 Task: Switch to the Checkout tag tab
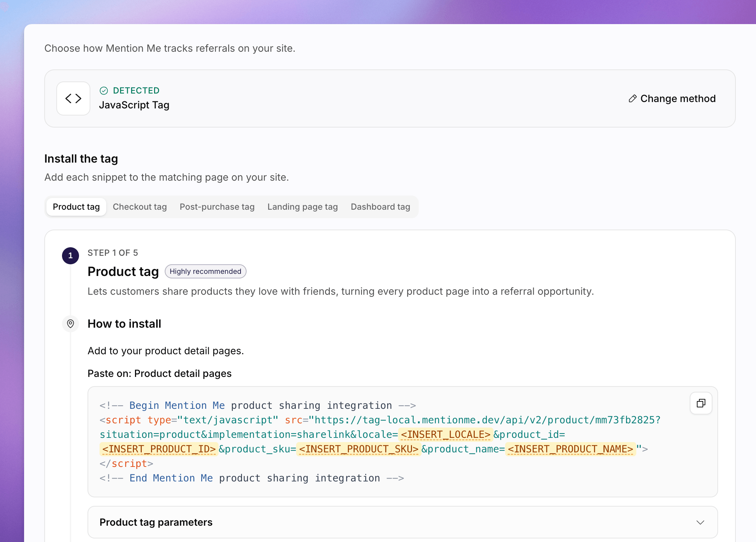[140, 207]
